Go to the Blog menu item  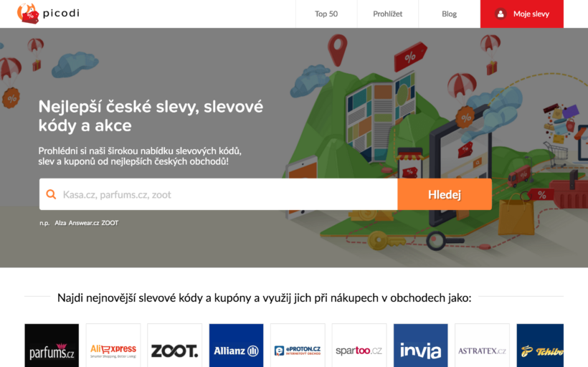pos(450,14)
